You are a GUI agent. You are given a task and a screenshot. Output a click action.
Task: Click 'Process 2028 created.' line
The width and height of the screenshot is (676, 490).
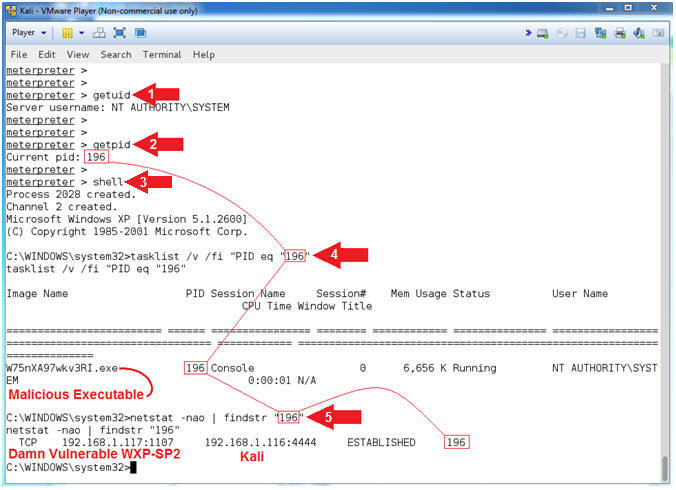(x=71, y=194)
